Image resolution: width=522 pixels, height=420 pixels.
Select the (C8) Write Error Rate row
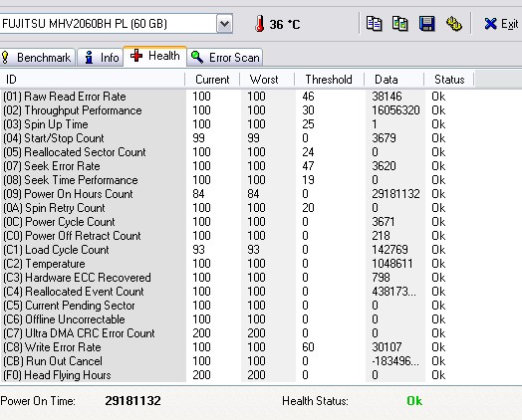click(x=237, y=347)
